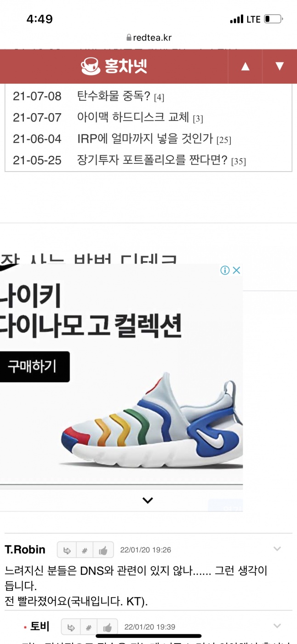The height and width of the screenshot is (644, 297).
Task: Tap the 홍차넷 teacup logo
Action: coord(114,66)
